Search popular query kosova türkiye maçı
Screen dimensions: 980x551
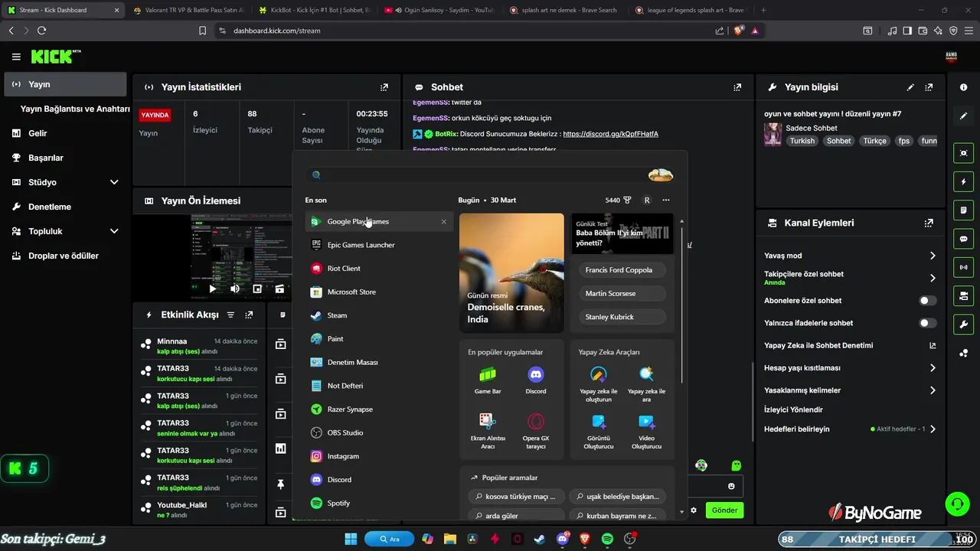point(517,497)
